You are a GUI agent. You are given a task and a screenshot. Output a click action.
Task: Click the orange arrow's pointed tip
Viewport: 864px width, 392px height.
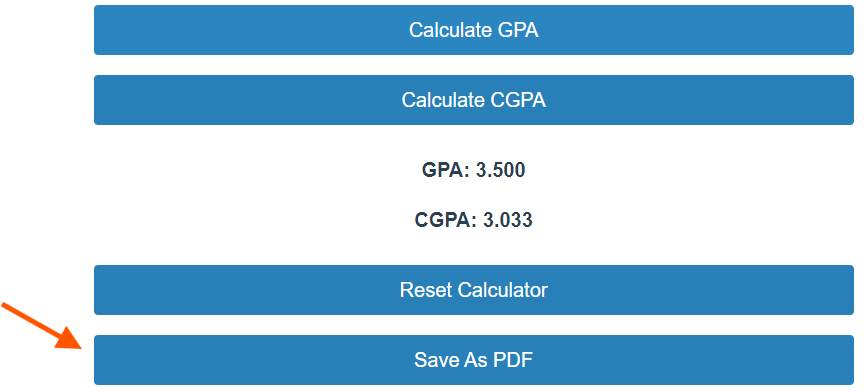(79, 347)
